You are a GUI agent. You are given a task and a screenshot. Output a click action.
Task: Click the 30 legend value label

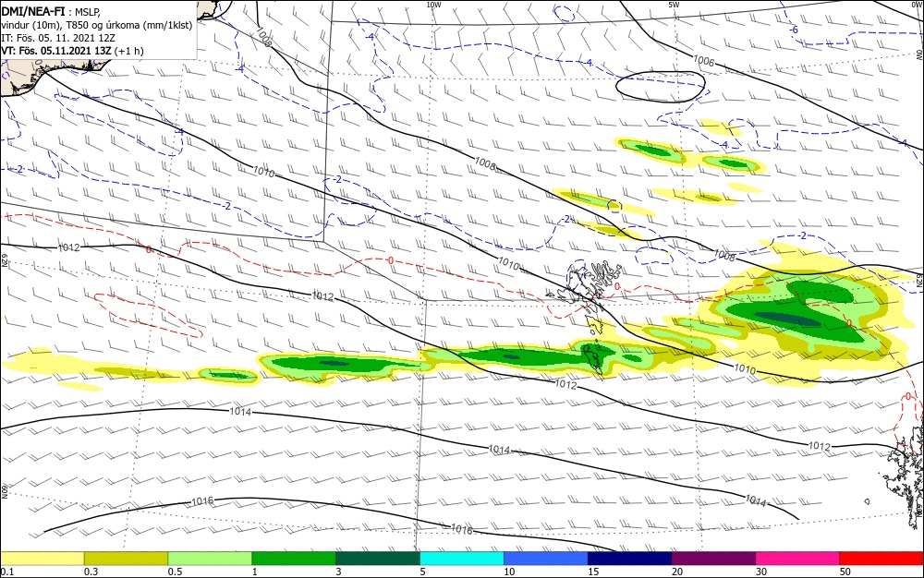tap(760, 572)
